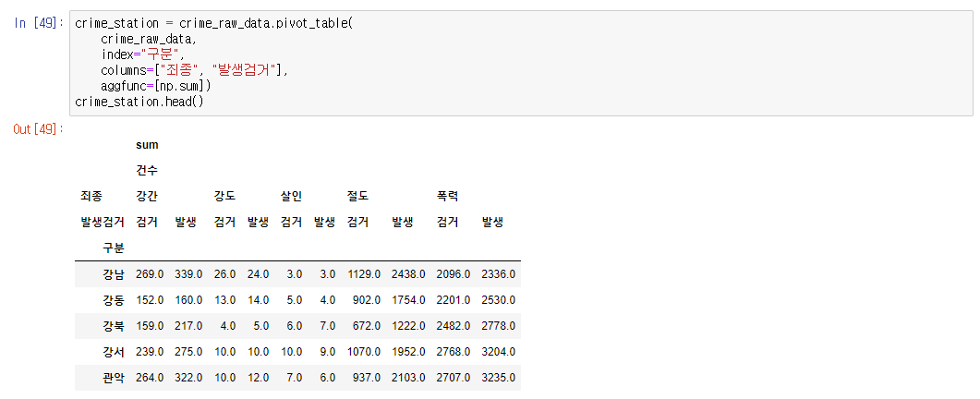Click the 937.0 cell in 관악 row

point(366,378)
